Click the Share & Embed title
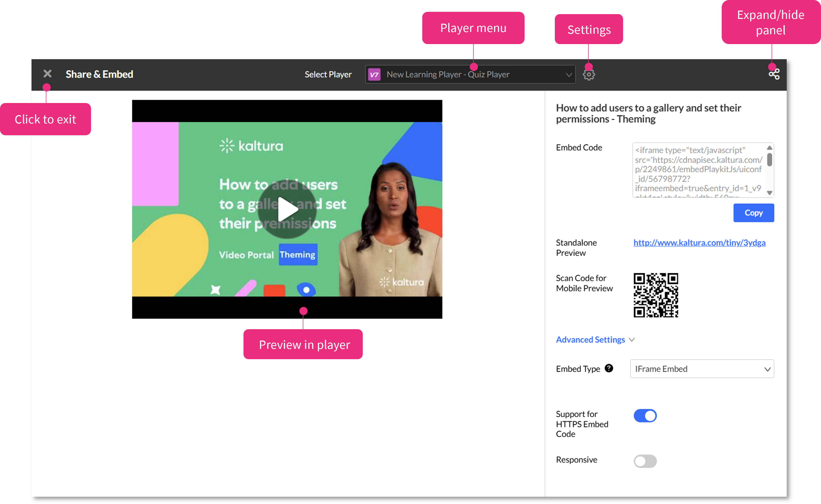This screenshot has height=504, width=821. pos(99,74)
